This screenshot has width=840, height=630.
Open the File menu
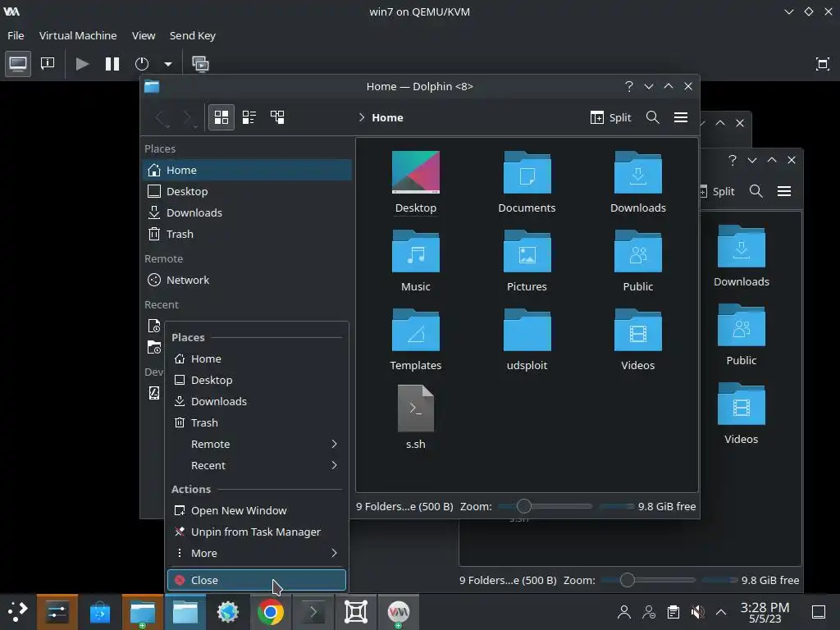pos(16,35)
